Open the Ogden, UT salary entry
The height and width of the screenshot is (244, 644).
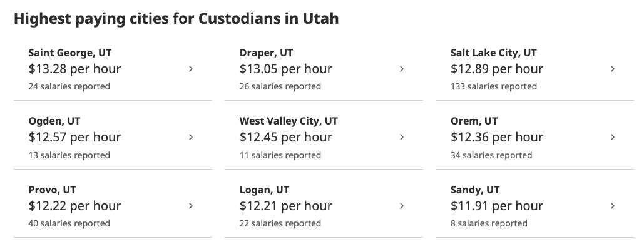coord(113,138)
